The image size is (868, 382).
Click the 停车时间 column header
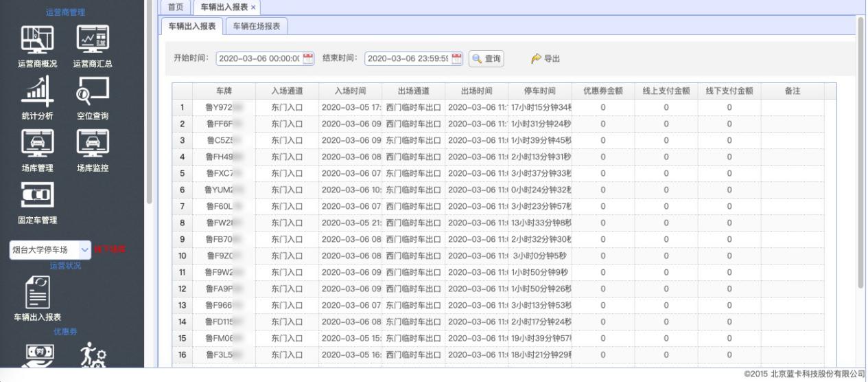coord(539,91)
